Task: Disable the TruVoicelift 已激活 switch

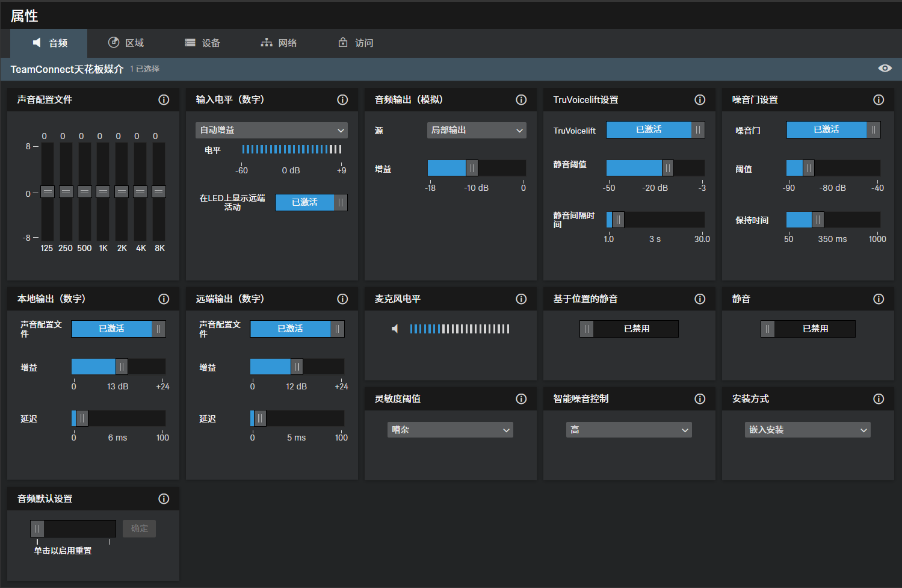Action: coord(655,130)
